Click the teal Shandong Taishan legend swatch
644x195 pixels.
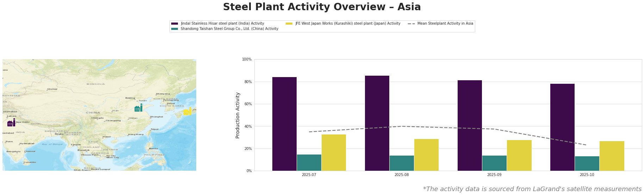[x=175, y=29]
